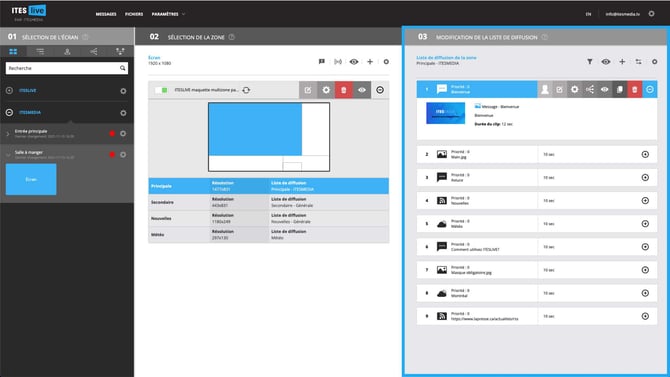Click the red status dot for Entrée principale

point(112,134)
